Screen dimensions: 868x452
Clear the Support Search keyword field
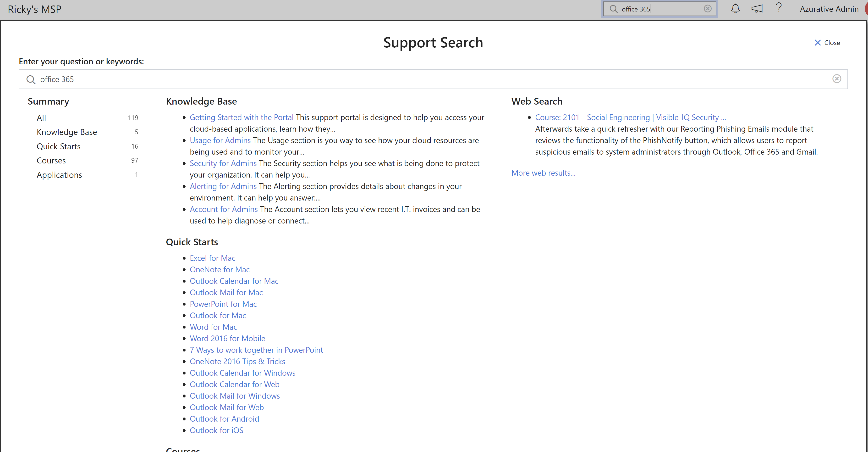pyautogui.click(x=837, y=79)
